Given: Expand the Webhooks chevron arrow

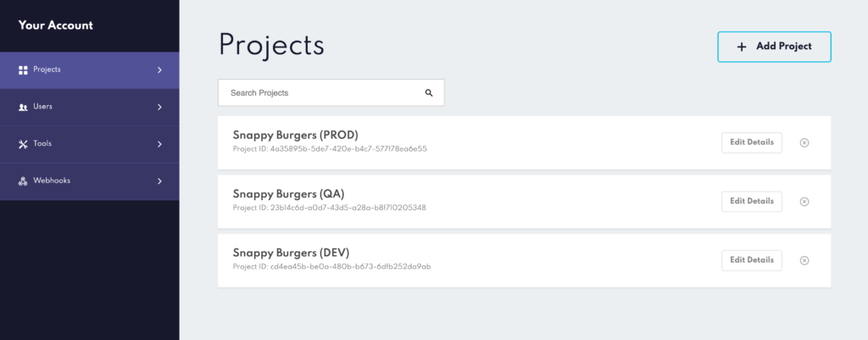Looking at the screenshot, I should [x=159, y=181].
